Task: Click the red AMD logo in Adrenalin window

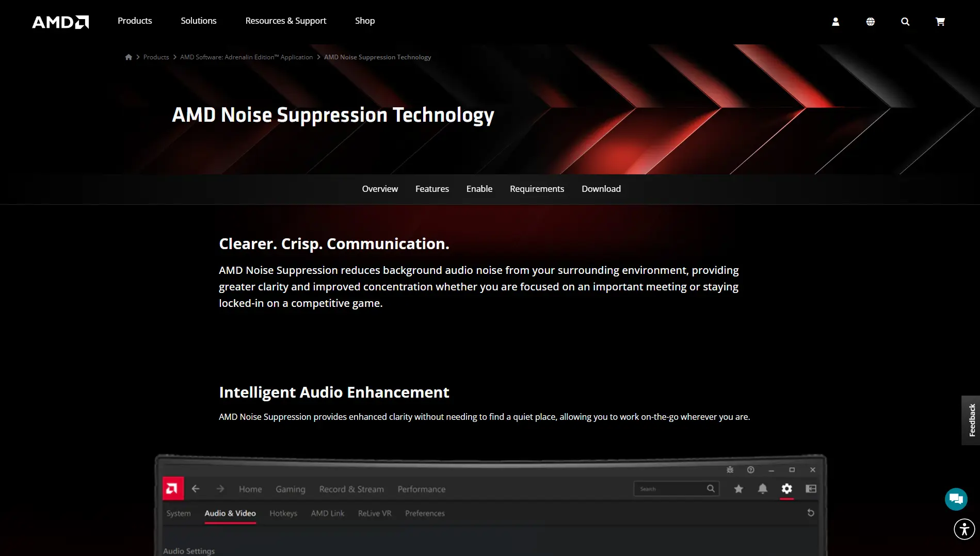Action: 173,488
